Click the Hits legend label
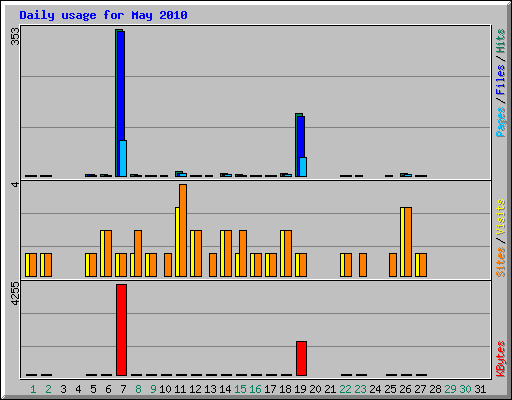Viewport: 512px width, 400px height. click(x=500, y=41)
